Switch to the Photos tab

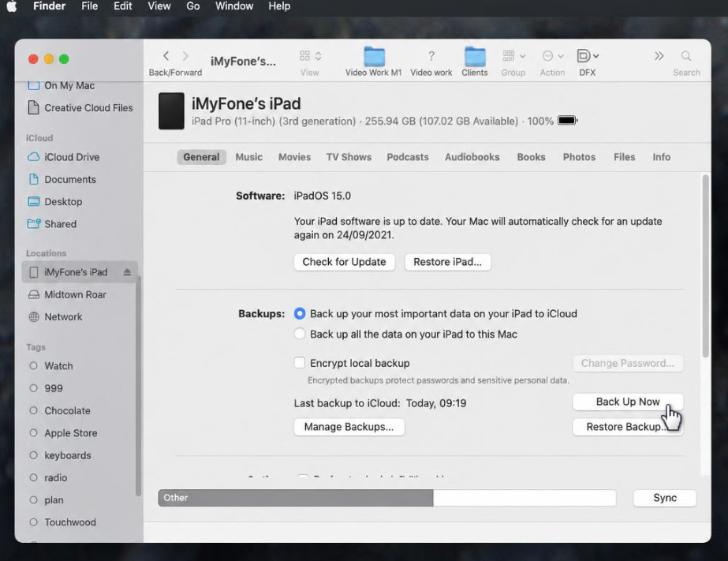pyautogui.click(x=579, y=157)
